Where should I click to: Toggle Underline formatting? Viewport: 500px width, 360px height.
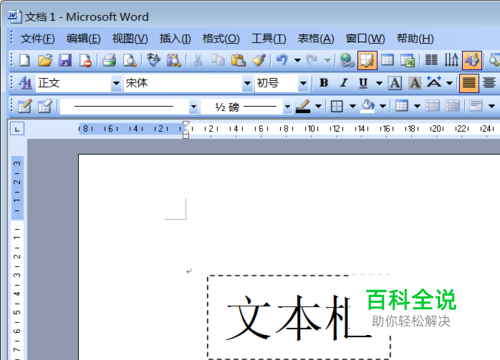tap(363, 83)
